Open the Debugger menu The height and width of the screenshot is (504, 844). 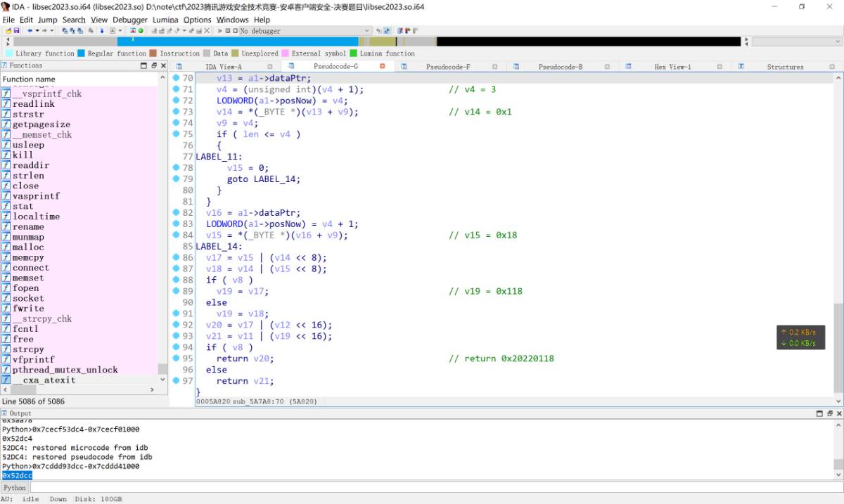(x=129, y=20)
